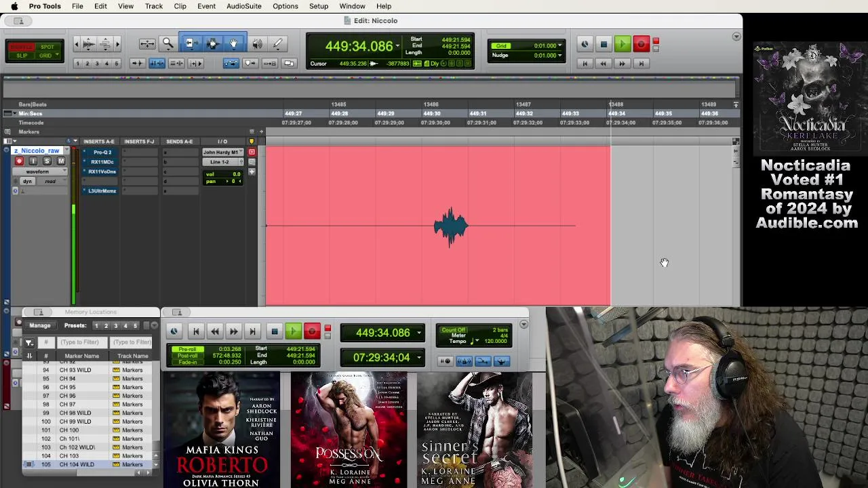Image resolution: width=868 pixels, height=488 pixels.
Task: Toggle record enable on z_Niccolo_raw track
Action: coord(19,161)
